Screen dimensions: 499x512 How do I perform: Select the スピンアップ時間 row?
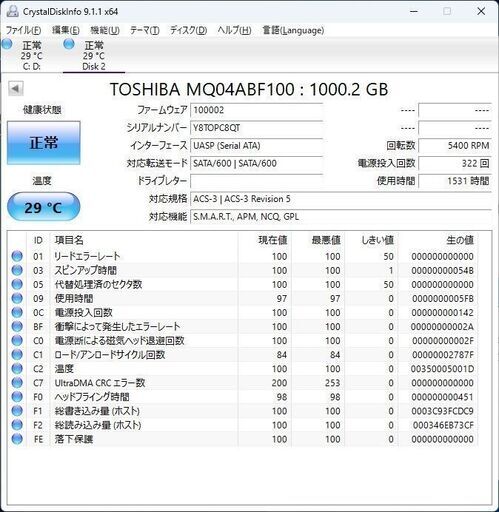click(243, 270)
